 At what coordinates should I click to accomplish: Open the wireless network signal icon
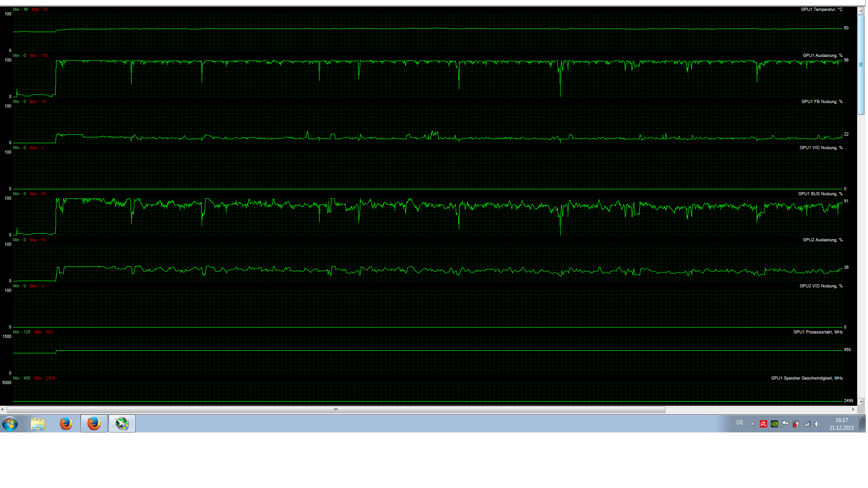point(807,424)
